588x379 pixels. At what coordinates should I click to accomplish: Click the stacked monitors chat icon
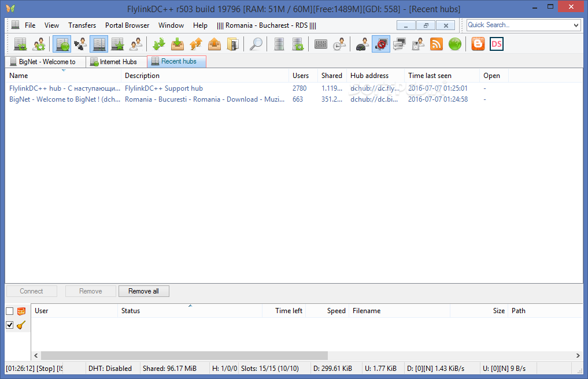400,44
